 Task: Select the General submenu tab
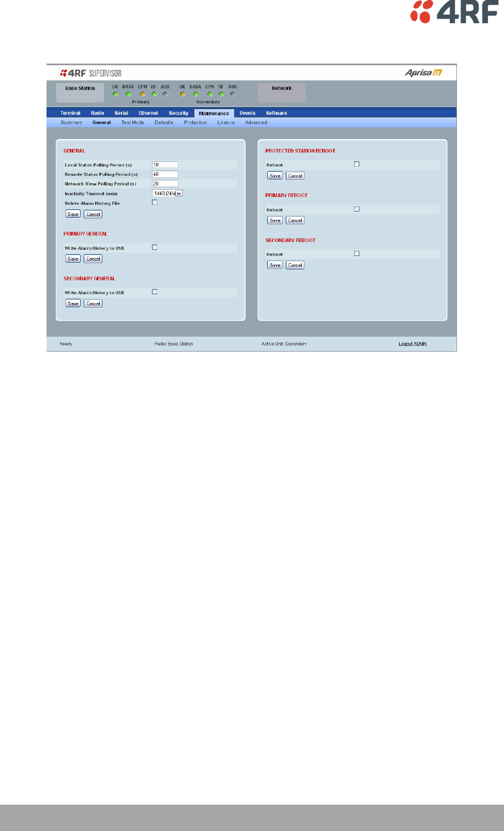coord(102,123)
